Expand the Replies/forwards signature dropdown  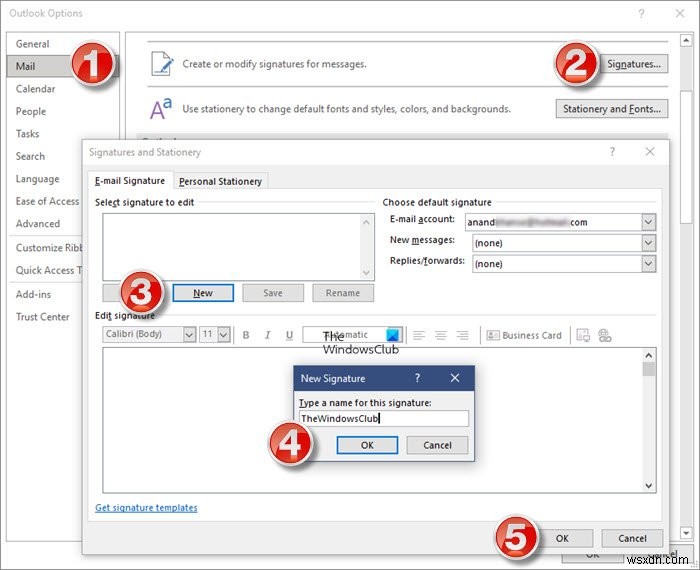pyautogui.click(x=648, y=264)
